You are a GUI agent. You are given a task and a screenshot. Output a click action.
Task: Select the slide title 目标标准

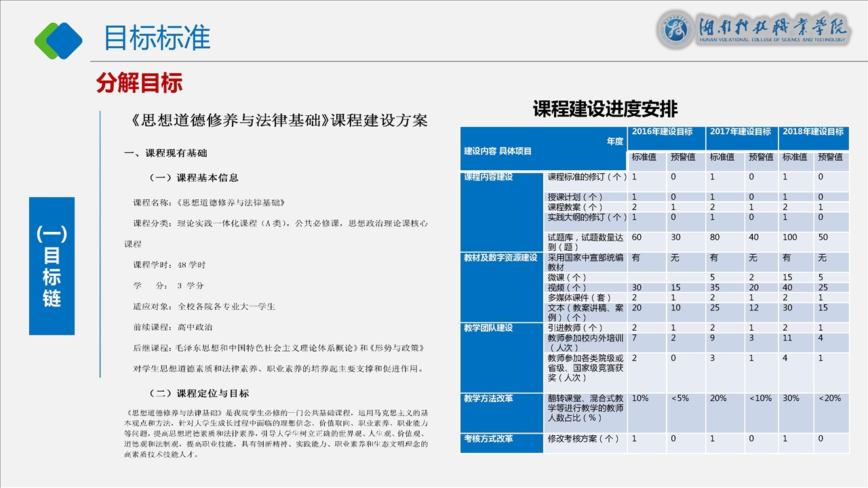click(157, 38)
